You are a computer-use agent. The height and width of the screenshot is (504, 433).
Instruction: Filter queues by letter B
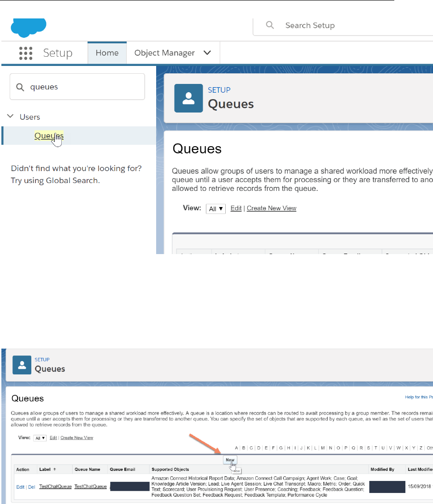pos(244,448)
